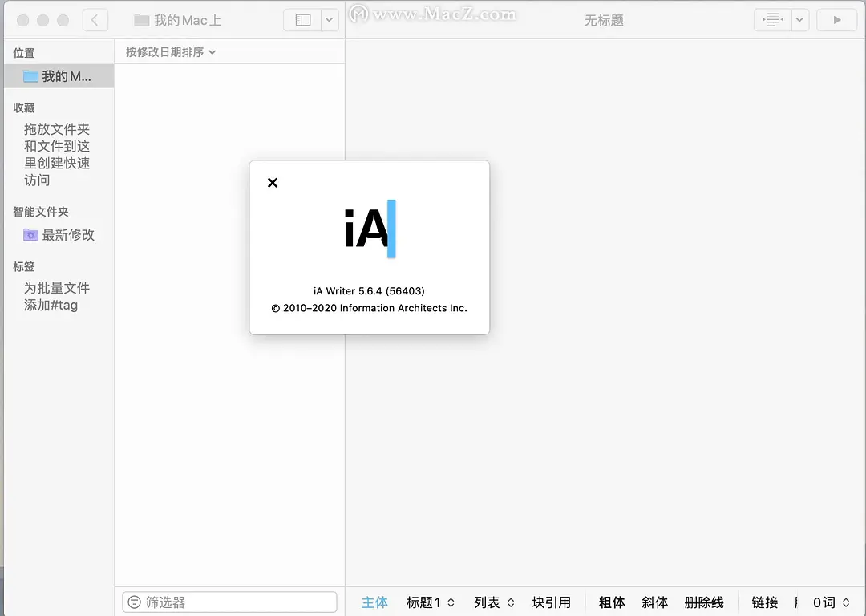The image size is (866, 616).
Task: Open the sidebar layout dropdown arrow
Action: 330,20
